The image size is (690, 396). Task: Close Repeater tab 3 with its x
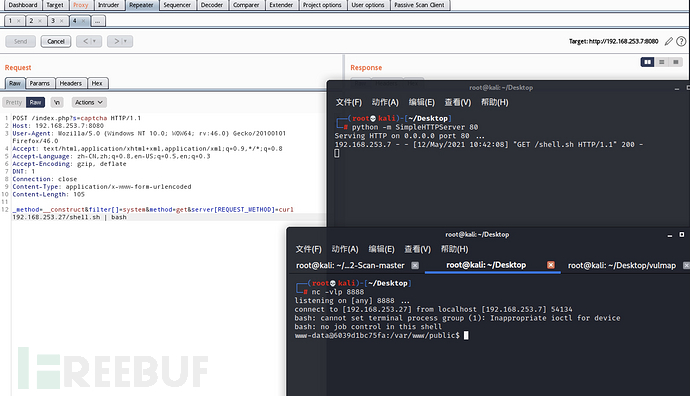[x=62, y=21]
